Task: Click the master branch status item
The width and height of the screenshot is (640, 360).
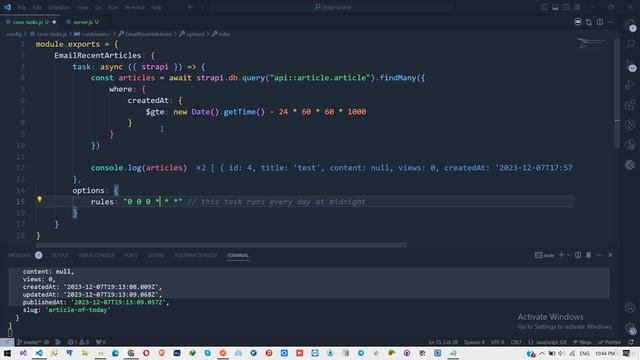Action: pos(29,342)
